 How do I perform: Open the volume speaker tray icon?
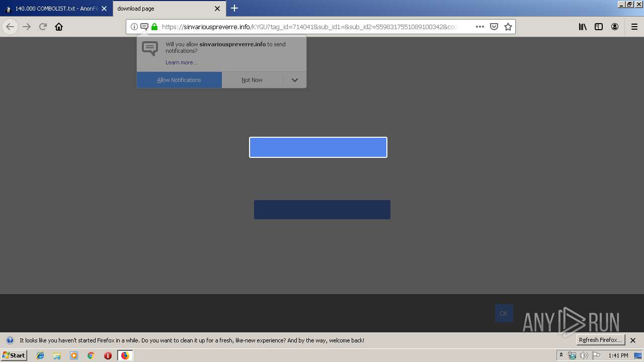tap(584, 355)
